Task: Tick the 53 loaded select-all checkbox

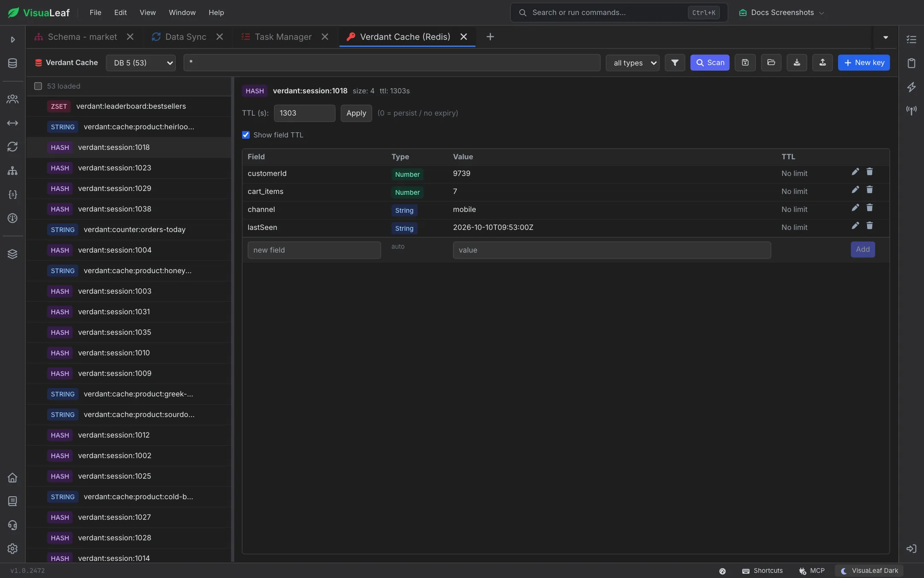Action: pyautogui.click(x=38, y=86)
